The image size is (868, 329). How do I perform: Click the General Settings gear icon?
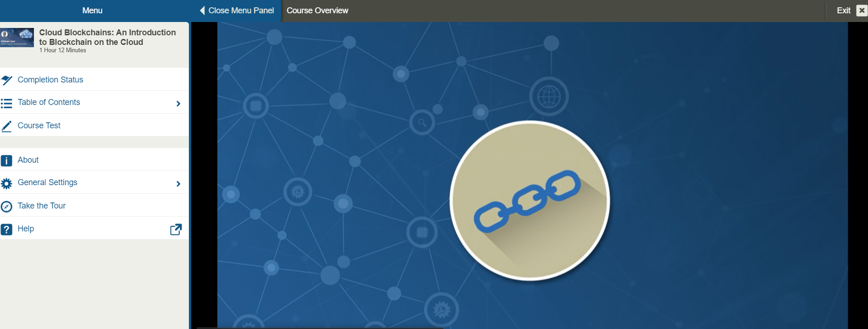(6, 183)
